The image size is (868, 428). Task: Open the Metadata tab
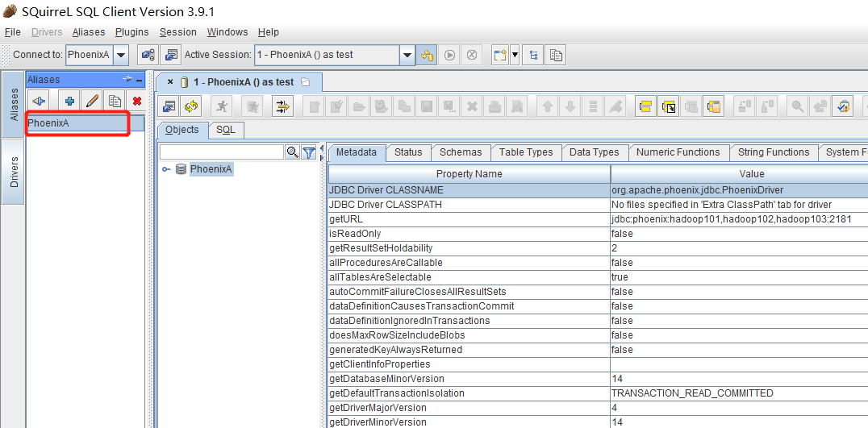click(357, 152)
